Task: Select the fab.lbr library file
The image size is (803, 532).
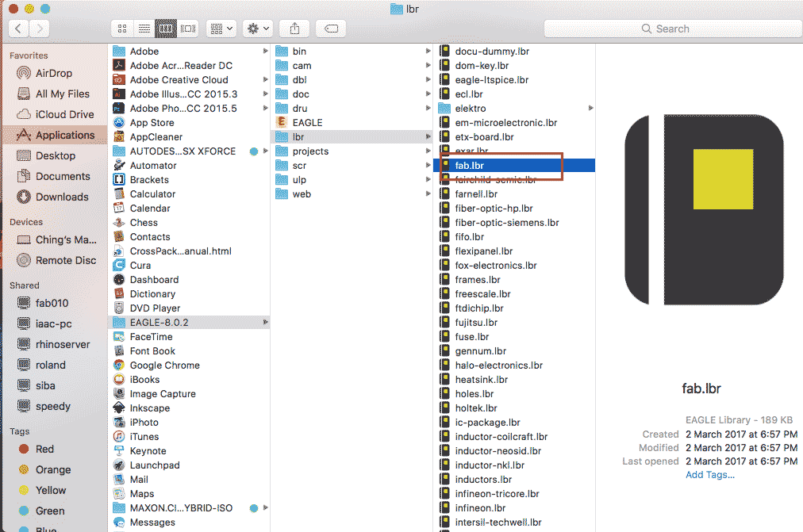Action: (515, 165)
